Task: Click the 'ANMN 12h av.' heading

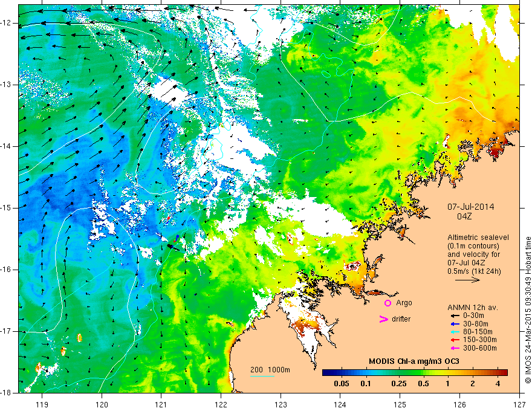Action: pyautogui.click(x=473, y=308)
